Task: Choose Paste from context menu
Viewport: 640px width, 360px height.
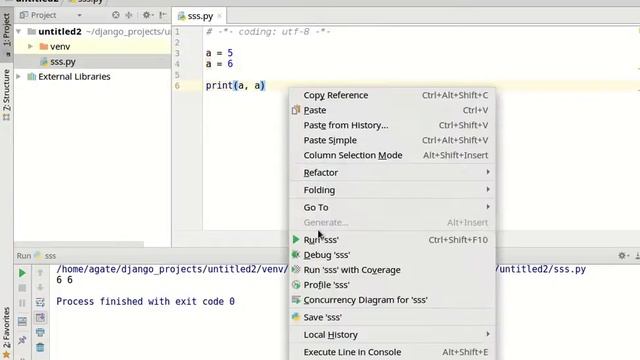Action: point(392,110)
